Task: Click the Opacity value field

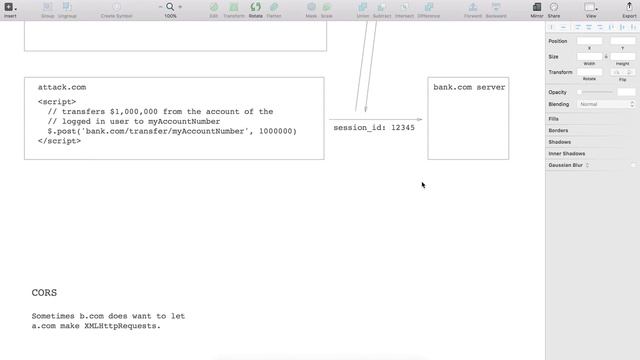Action: pyautogui.click(x=626, y=92)
